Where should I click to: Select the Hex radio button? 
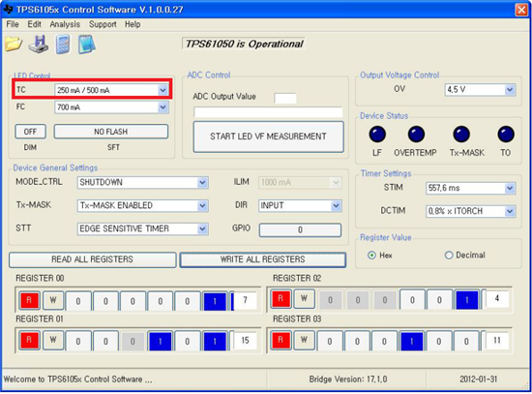[371, 255]
